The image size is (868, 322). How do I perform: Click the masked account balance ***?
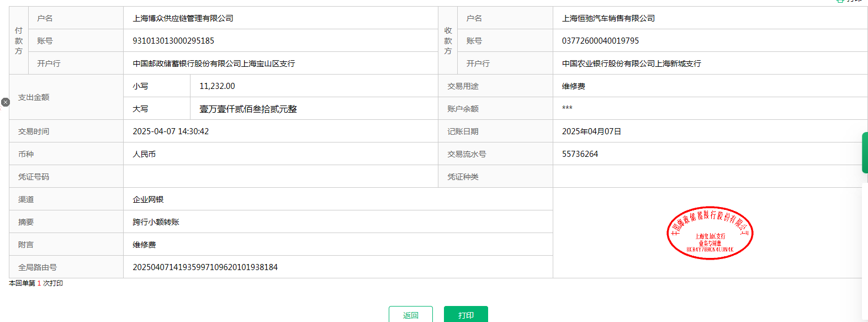tap(567, 108)
